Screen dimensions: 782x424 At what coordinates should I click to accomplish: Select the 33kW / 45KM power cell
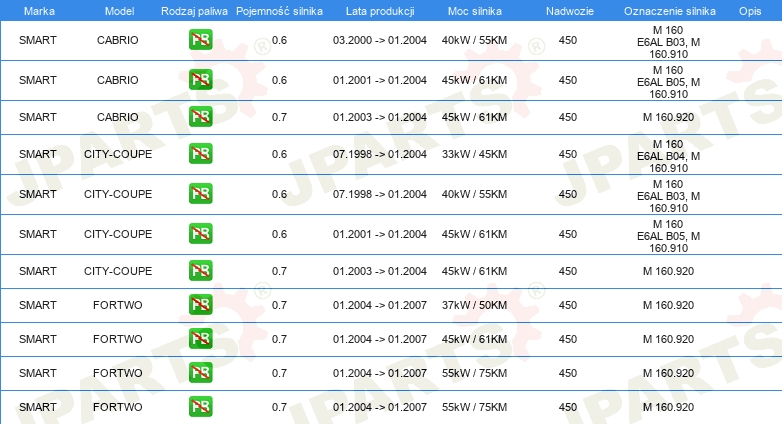click(474, 154)
